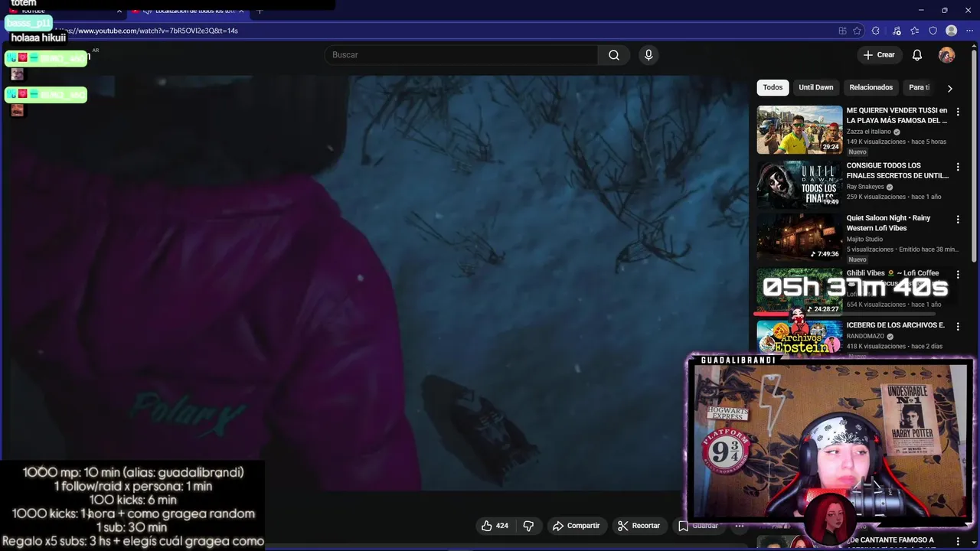Dislike the video with thumbs down

pos(528,526)
